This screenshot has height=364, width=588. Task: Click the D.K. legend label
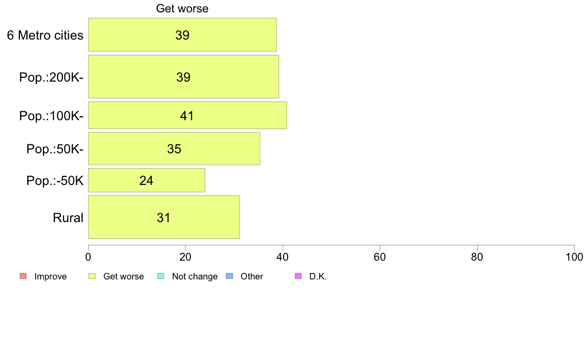(318, 276)
